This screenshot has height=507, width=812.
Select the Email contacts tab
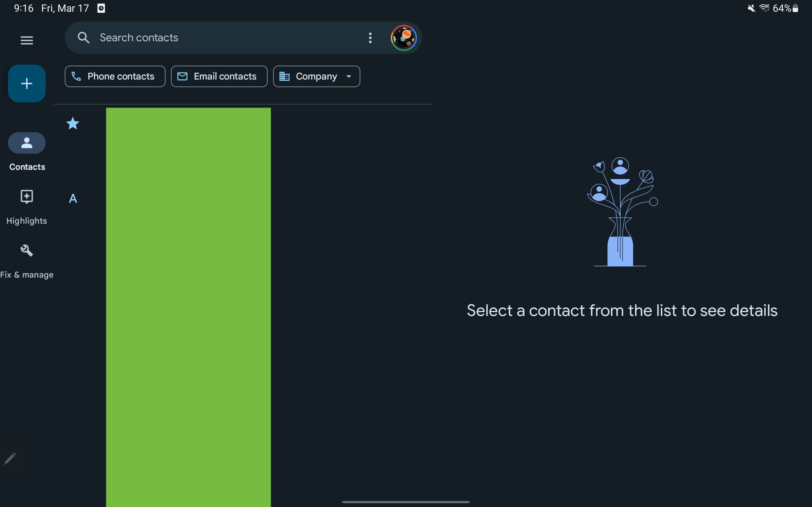point(219,76)
